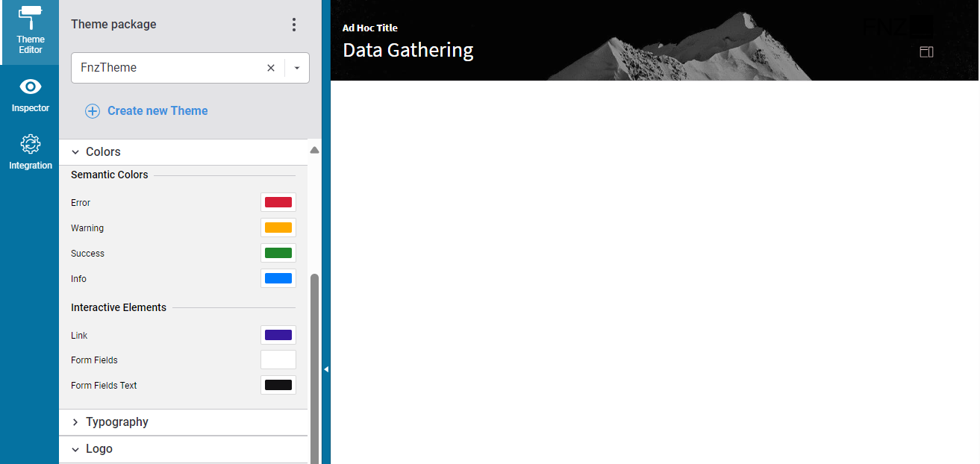Clear the FnzTheme selection with the X
Viewport: 980px width, 464px height.
271,68
